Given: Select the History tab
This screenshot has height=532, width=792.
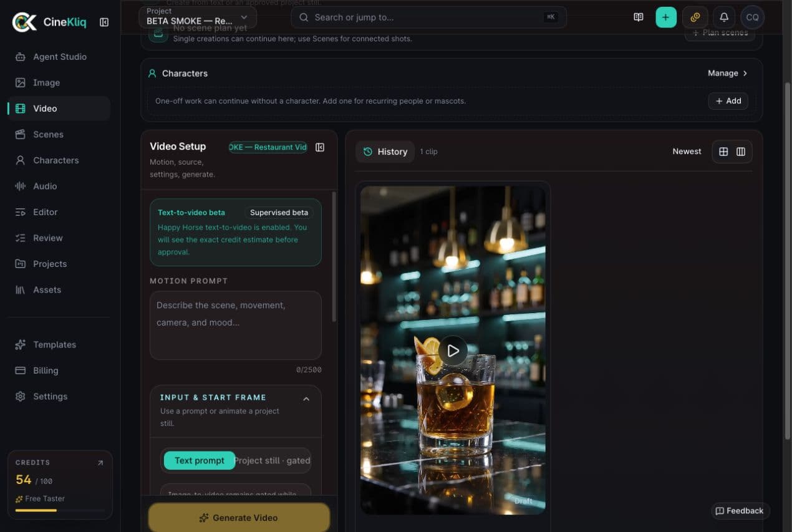Looking at the screenshot, I should pos(385,152).
